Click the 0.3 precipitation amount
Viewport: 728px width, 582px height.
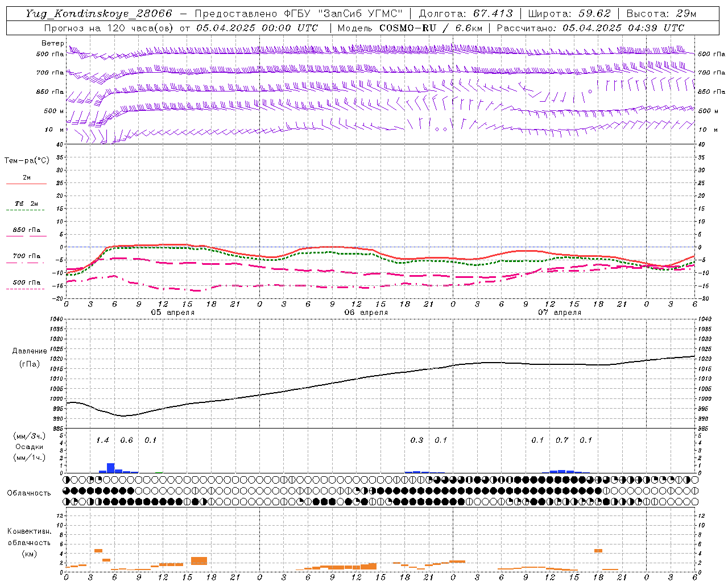pyautogui.click(x=416, y=440)
